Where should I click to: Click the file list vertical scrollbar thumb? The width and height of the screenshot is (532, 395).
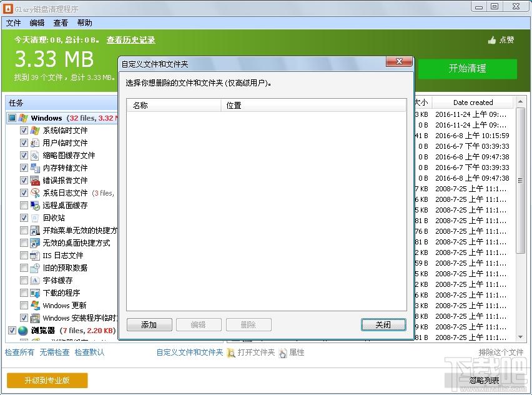pos(520,181)
